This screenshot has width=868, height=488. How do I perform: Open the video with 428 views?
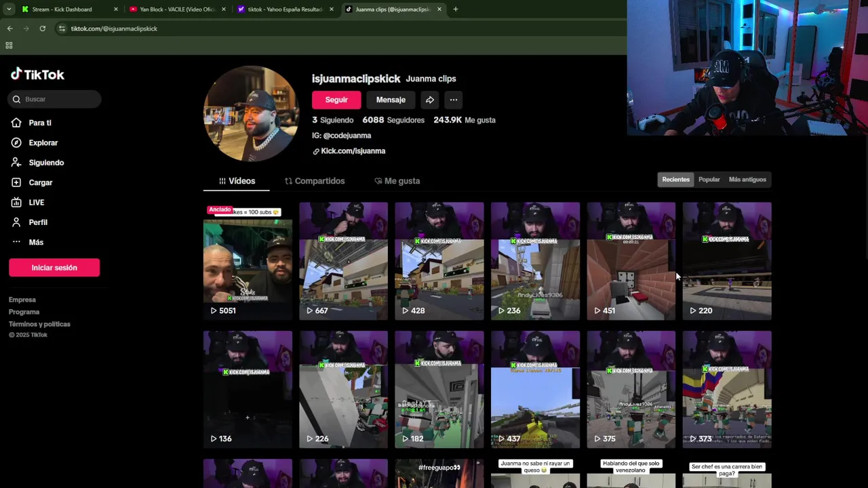tap(439, 261)
